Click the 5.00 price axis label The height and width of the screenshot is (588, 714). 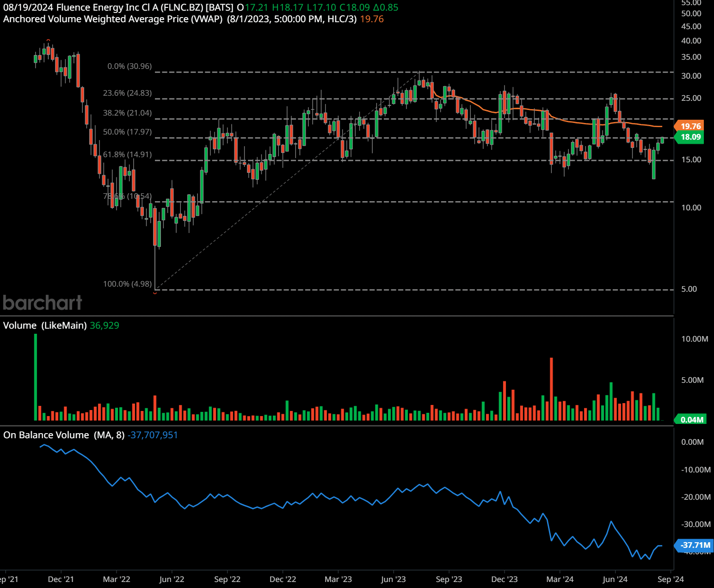[x=689, y=289]
